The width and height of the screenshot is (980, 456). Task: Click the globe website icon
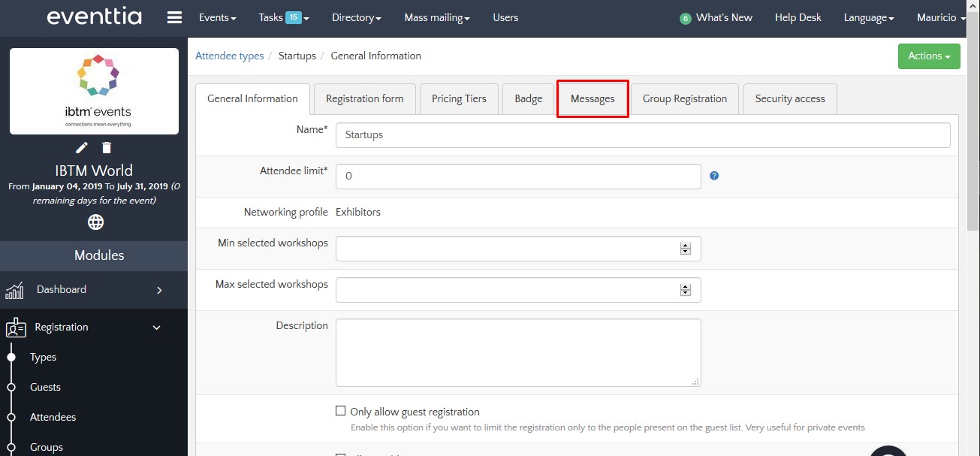(95, 222)
